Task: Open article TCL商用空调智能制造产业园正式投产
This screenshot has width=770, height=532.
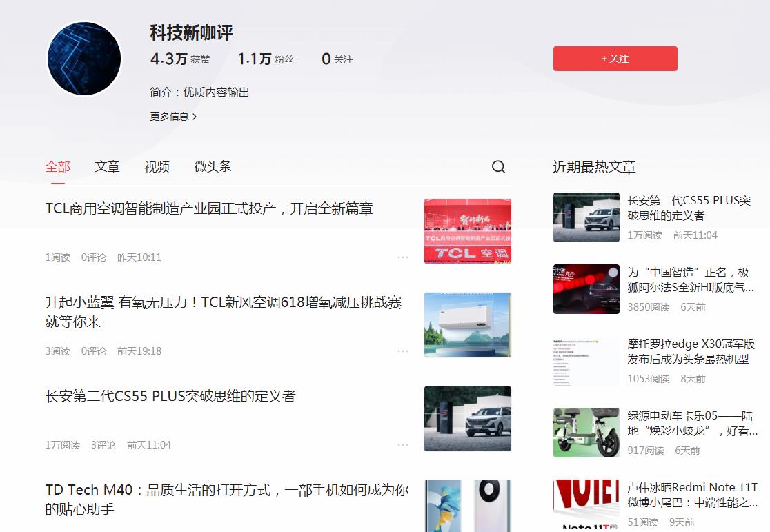Action: coord(208,209)
